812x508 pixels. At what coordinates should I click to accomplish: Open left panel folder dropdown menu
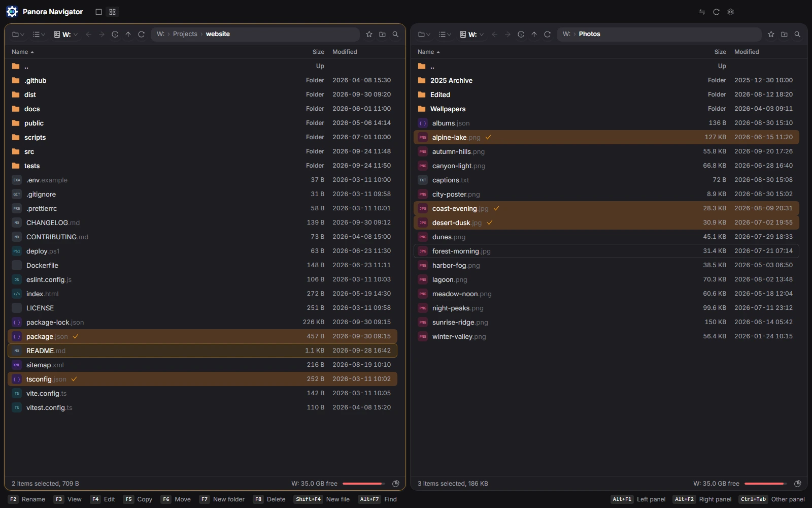pos(18,34)
